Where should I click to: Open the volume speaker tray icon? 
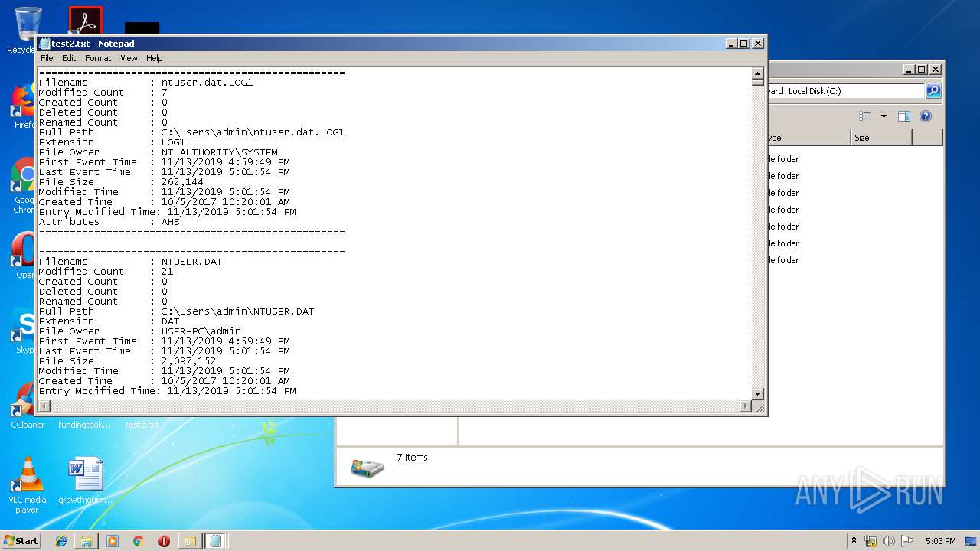coord(889,541)
